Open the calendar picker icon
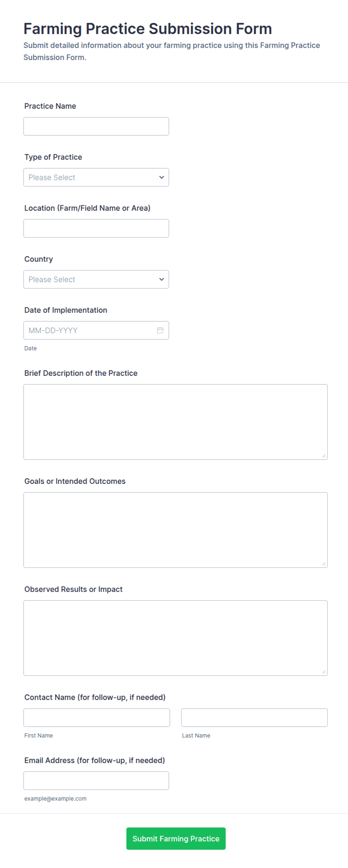 click(x=160, y=330)
